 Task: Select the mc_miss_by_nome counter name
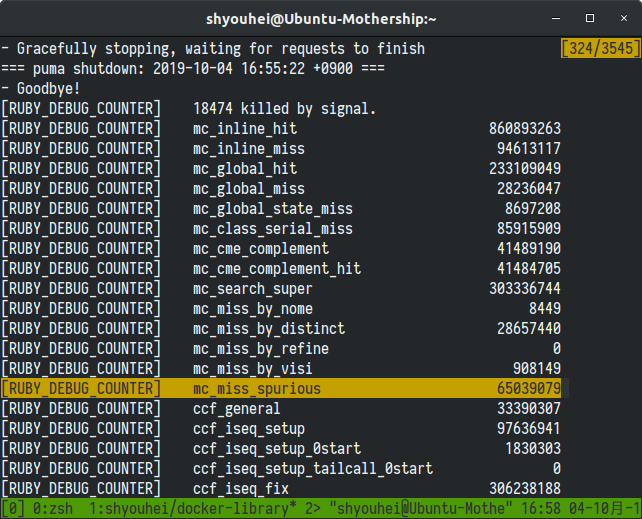(253, 309)
